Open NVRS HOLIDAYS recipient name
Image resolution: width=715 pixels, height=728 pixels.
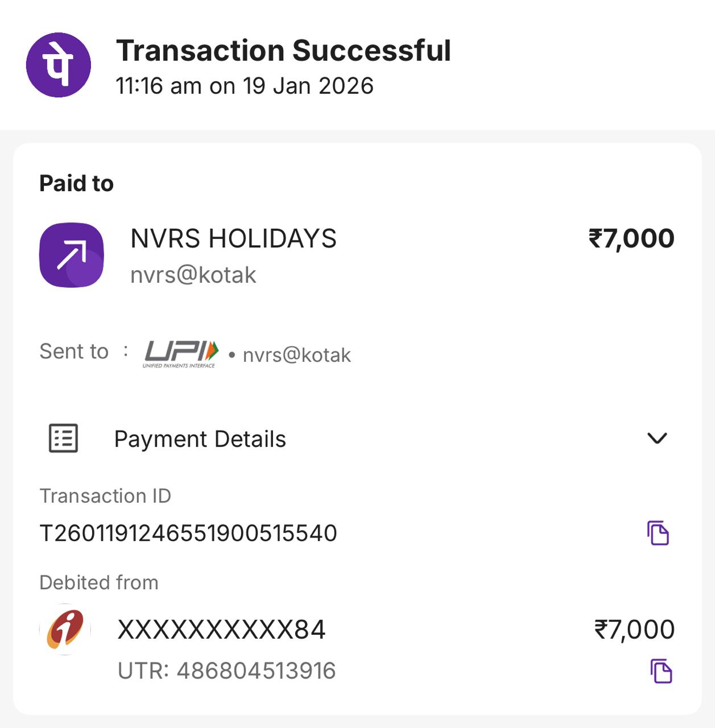point(233,239)
